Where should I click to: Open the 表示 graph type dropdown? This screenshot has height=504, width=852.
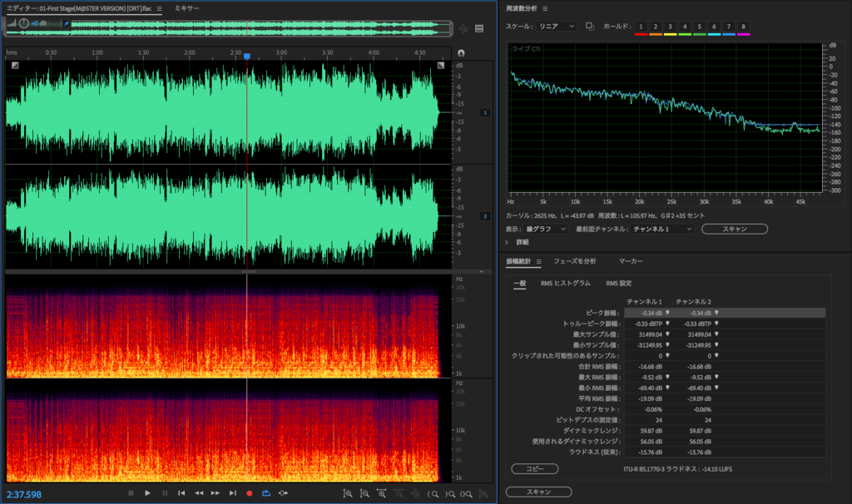[546, 230]
